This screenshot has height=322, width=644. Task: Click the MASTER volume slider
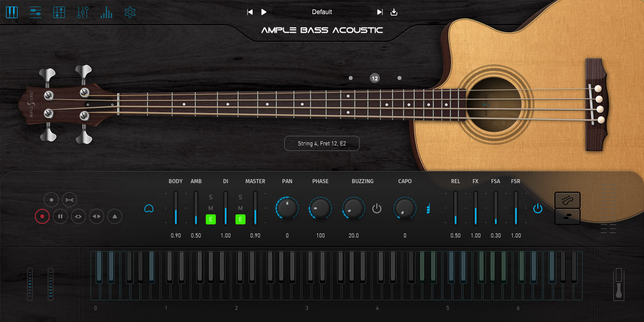[255, 208]
